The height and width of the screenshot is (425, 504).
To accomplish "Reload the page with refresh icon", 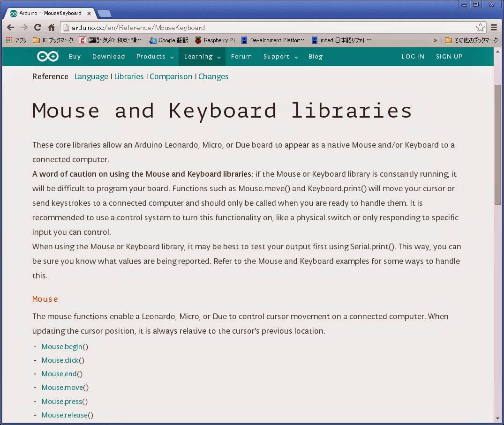I will click(x=38, y=28).
